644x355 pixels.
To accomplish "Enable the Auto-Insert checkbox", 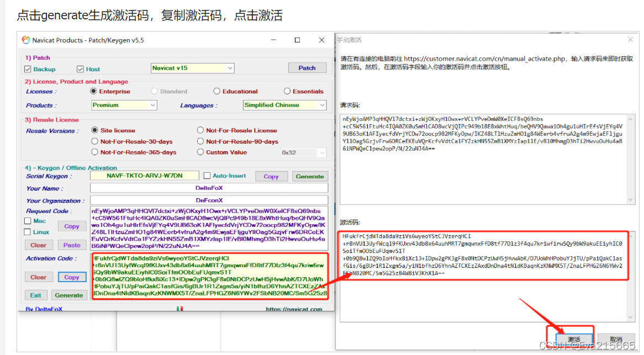I will (207, 176).
